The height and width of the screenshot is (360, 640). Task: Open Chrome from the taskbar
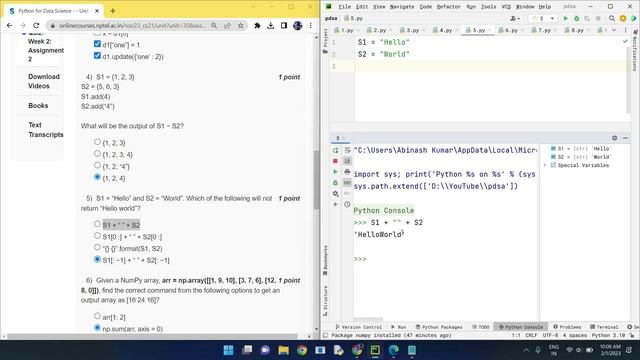(302, 350)
